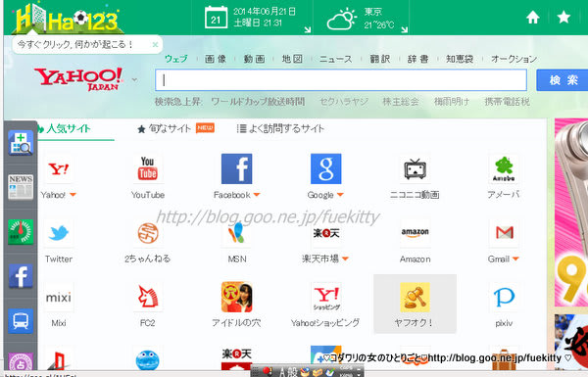588x377 pixels.
Task: Switch to よく訪問するサイト tab
Action: (x=280, y=128)
